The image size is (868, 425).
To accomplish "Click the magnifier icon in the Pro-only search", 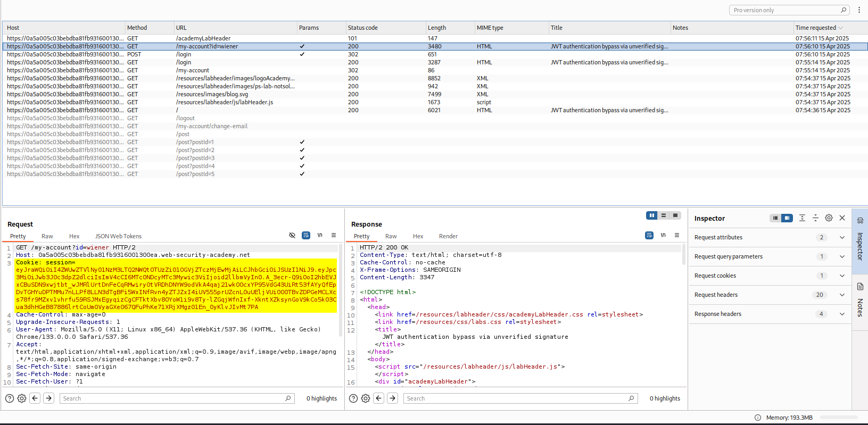I will click(844, 10).
